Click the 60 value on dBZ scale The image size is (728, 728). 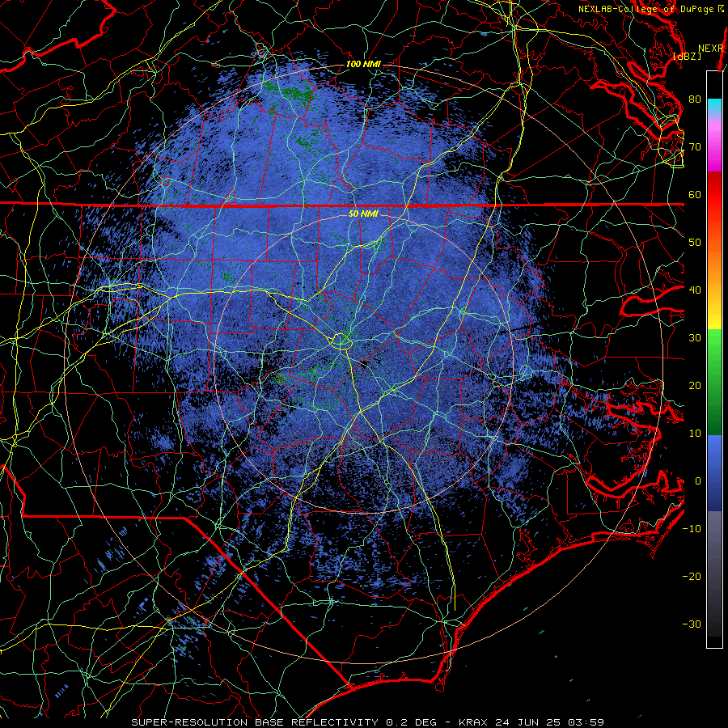[x=695, y=195]
